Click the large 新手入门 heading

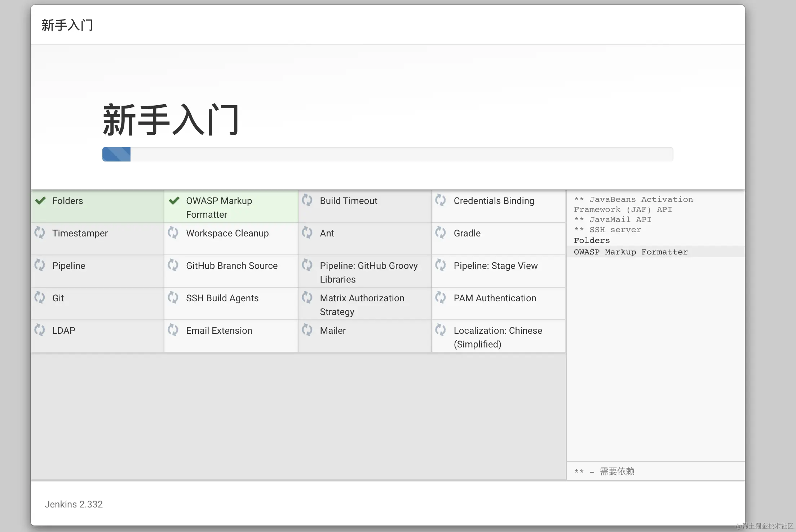171,120
